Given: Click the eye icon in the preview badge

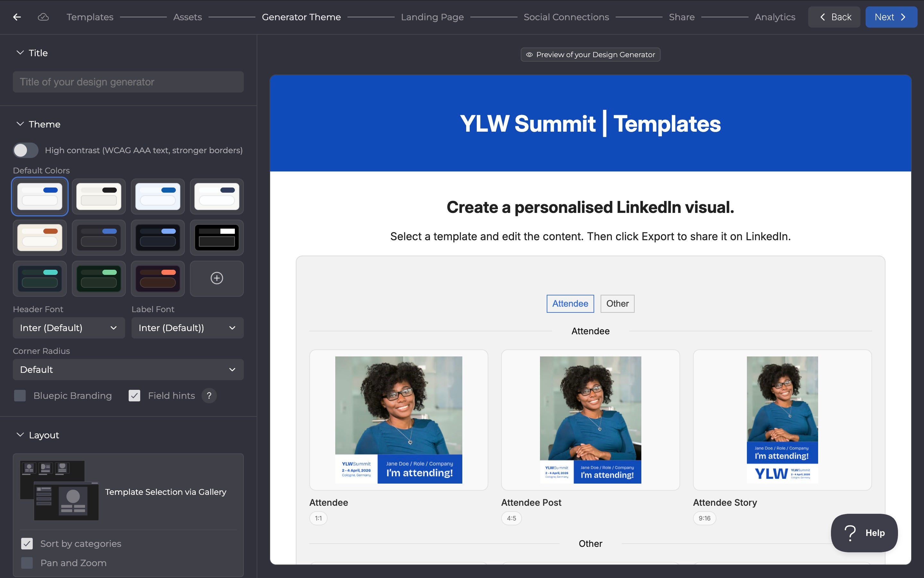Looking at the screenshot, I should 529,55.
